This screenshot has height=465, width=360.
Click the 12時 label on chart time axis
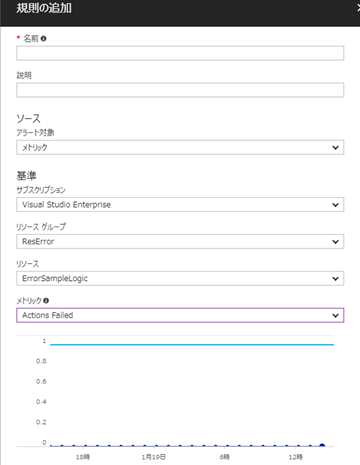295,457
